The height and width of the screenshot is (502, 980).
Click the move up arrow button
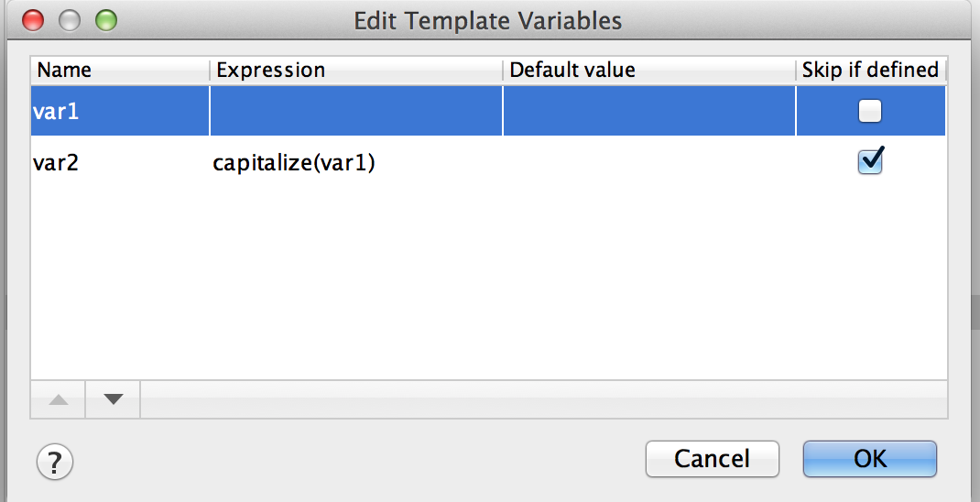(58, 398)
